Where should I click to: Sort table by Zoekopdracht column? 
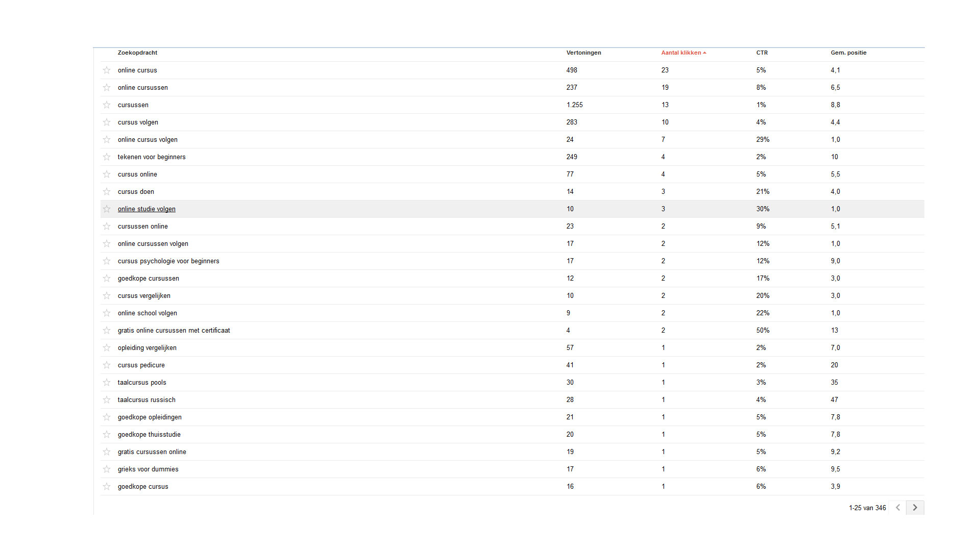[137, 53]
